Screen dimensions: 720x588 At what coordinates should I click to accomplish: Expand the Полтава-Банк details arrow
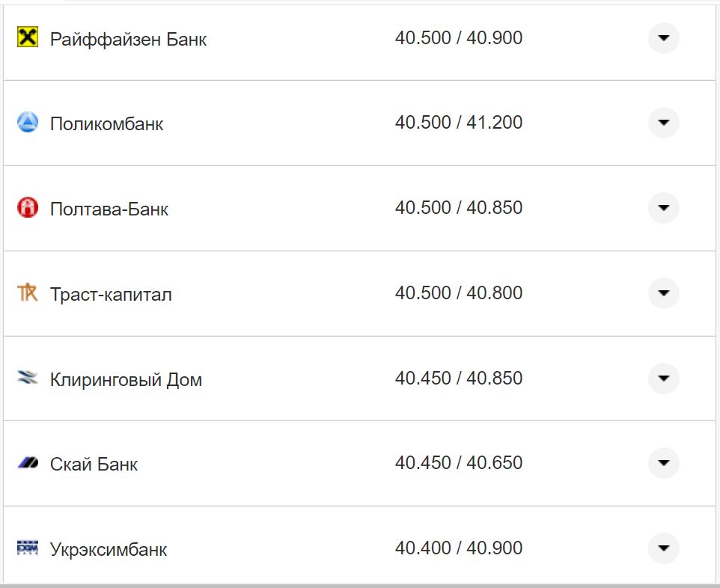(x=663, y=207)
